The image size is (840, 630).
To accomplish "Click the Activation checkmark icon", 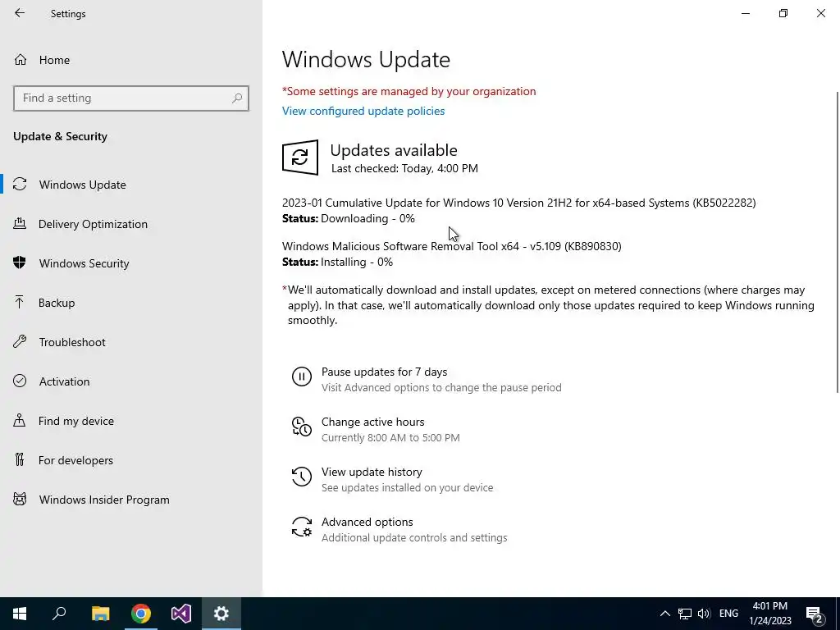I will click(20, 381).
